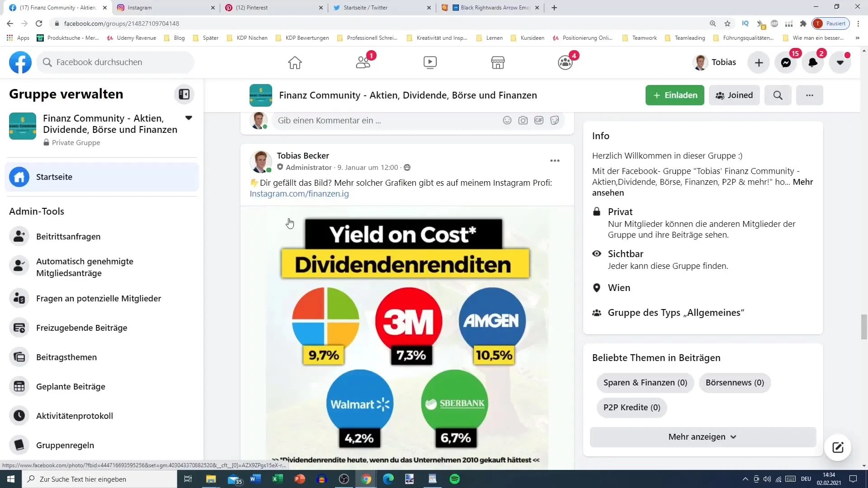The height and width of the screenshot is (488, 868).
Task: Open the notifications bell
Action: (813, 62)
